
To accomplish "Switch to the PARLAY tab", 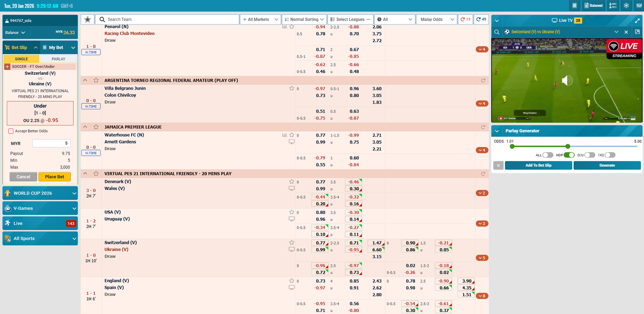I will (x=58, y=59).
